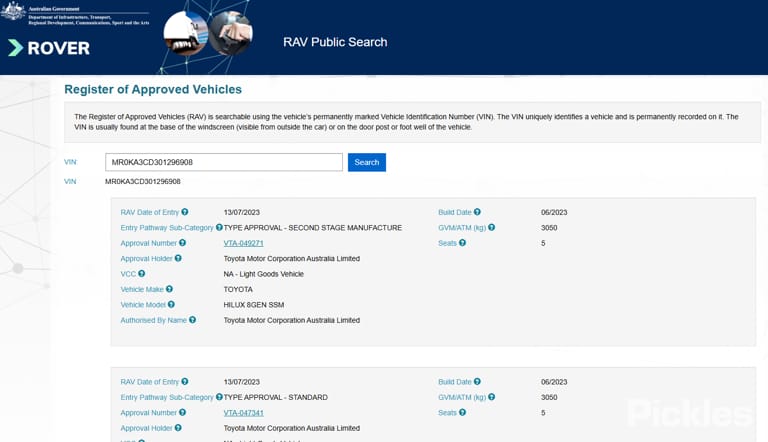The height and width of the screenshot is (442, 768).
Task: Click the help icon beside Authorised By Name
Action: click(192, 320)
